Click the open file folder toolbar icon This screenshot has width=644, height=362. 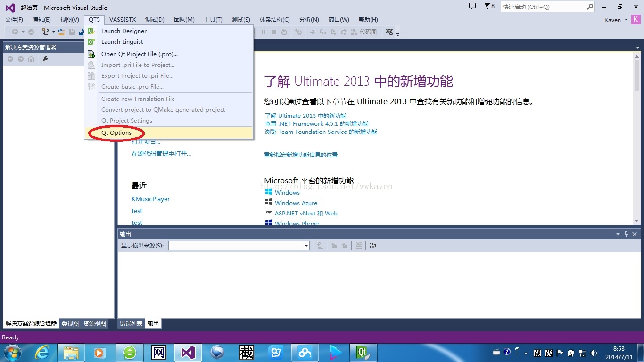tap(62, 32)
